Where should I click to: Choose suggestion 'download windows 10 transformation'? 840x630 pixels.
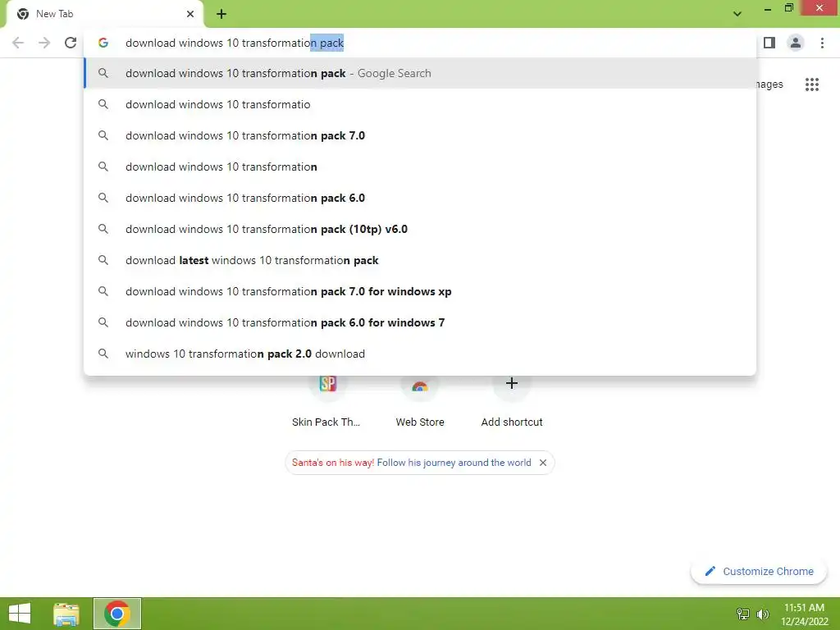click(420, 167)
